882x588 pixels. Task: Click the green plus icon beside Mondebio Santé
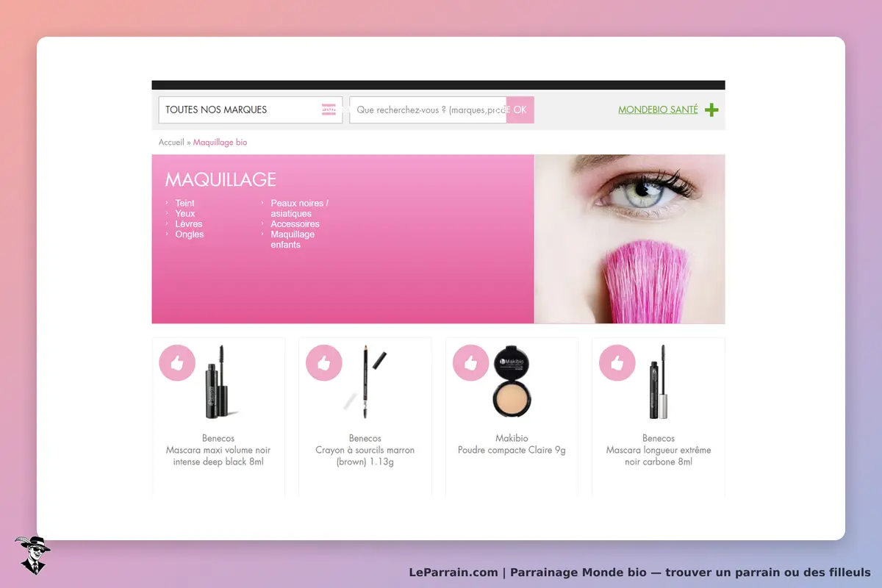pos(711,110)
